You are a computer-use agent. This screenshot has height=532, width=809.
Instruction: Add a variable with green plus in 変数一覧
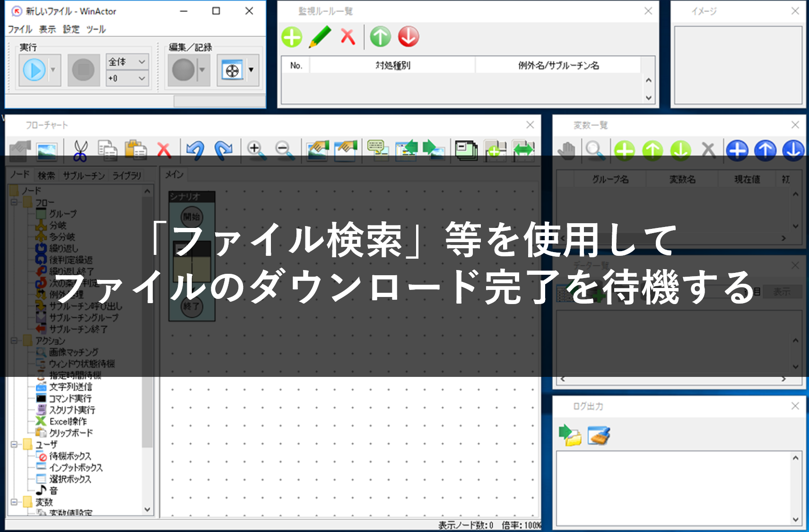tap(625, 150)
